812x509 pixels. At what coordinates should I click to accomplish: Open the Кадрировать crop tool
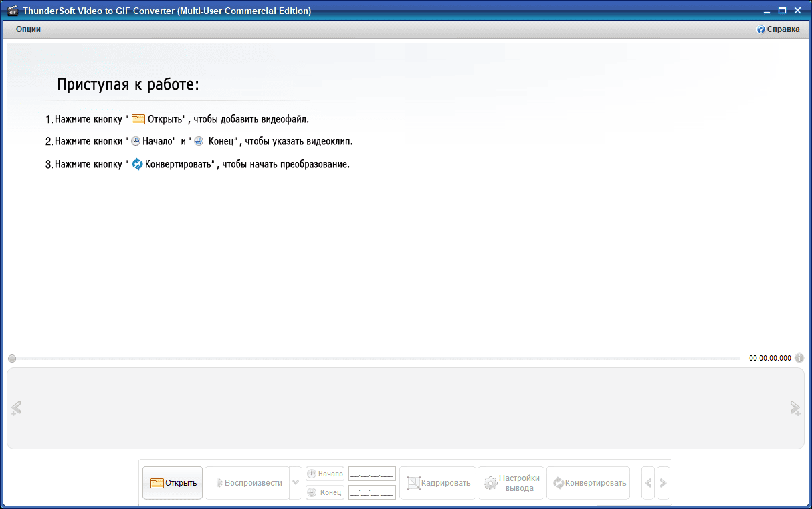[438, 483]
